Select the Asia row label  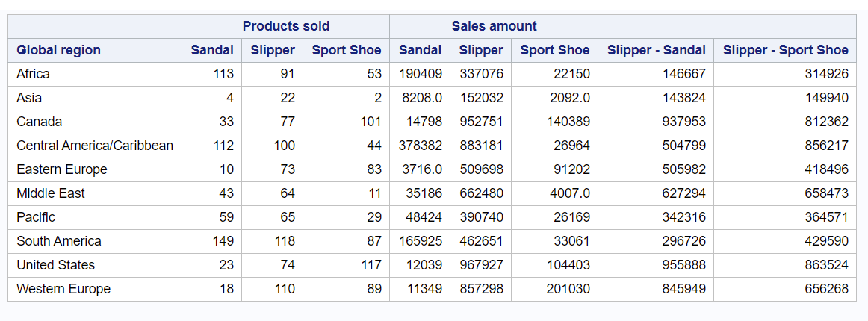click(x=29, y=98)
